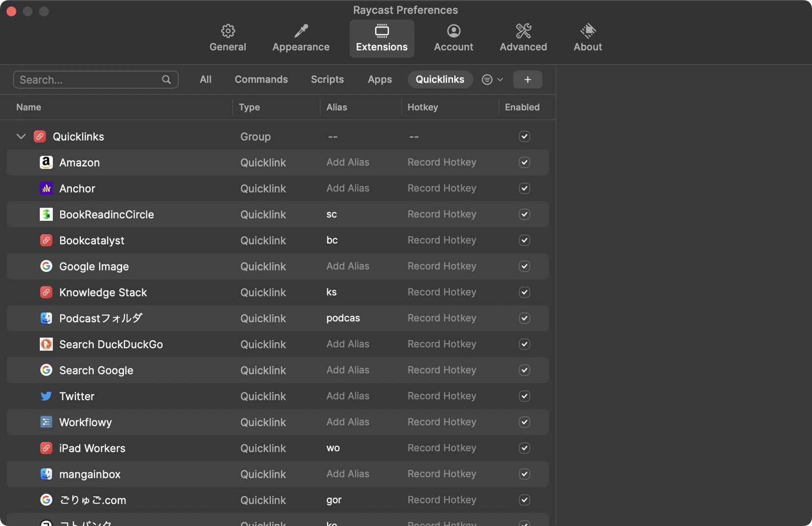Click the Twitter bird icon

[46, 396]
